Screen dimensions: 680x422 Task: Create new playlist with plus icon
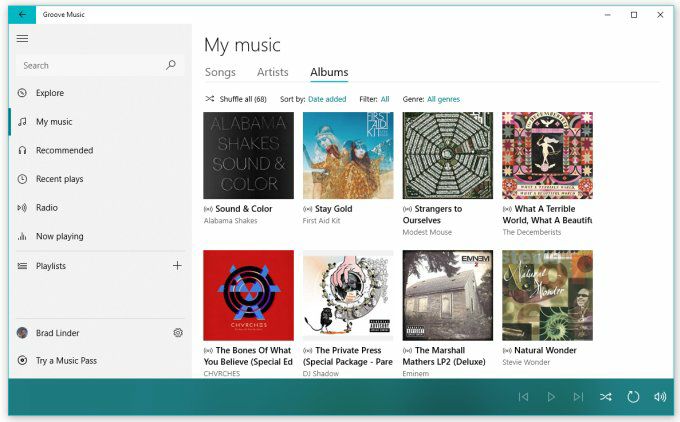click(x=177, y=265)
